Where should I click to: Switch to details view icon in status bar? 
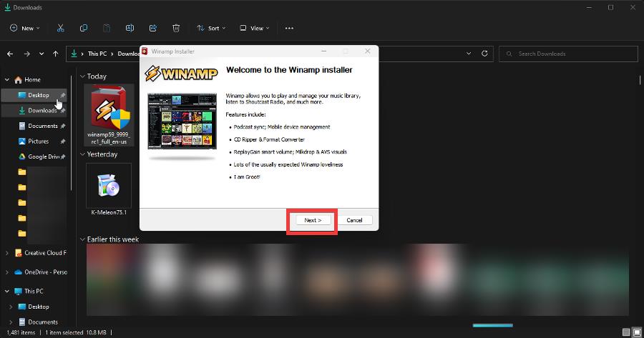[x=626, y=332]
